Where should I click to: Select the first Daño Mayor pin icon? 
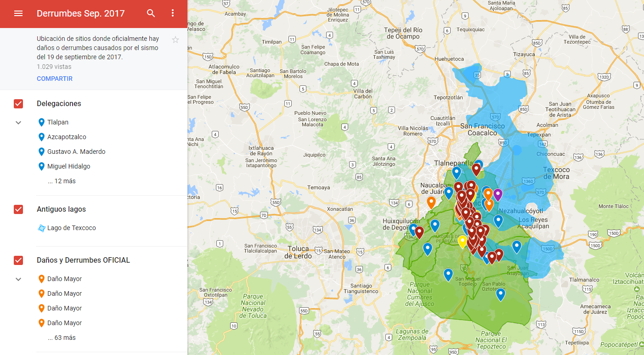41,278
